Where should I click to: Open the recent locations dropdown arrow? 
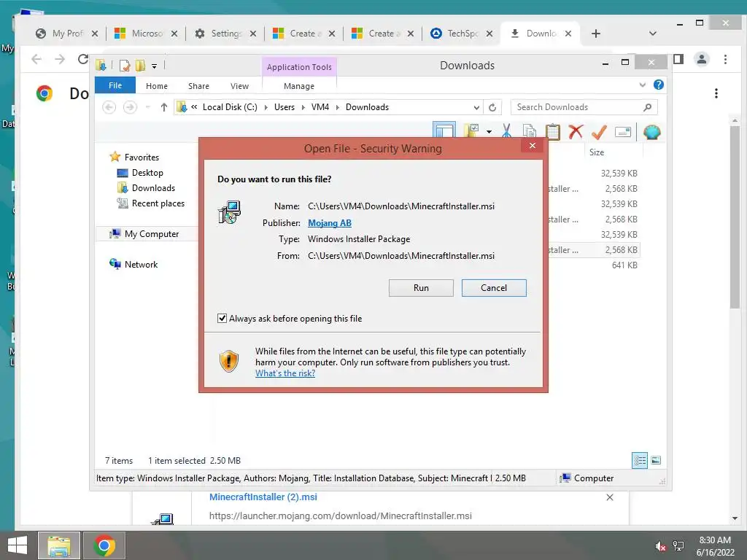pyautogui.click(x=147, y=107)
